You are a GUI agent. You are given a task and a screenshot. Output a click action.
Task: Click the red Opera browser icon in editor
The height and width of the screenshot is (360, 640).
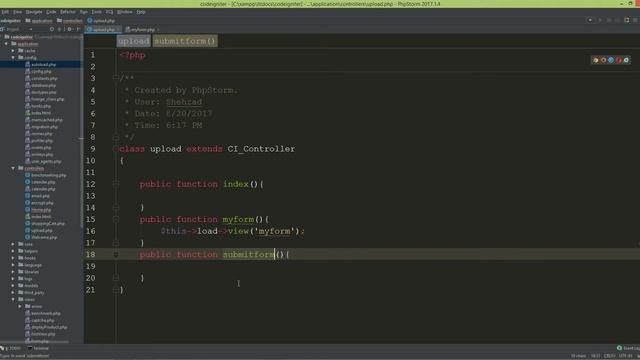[619, 60]
